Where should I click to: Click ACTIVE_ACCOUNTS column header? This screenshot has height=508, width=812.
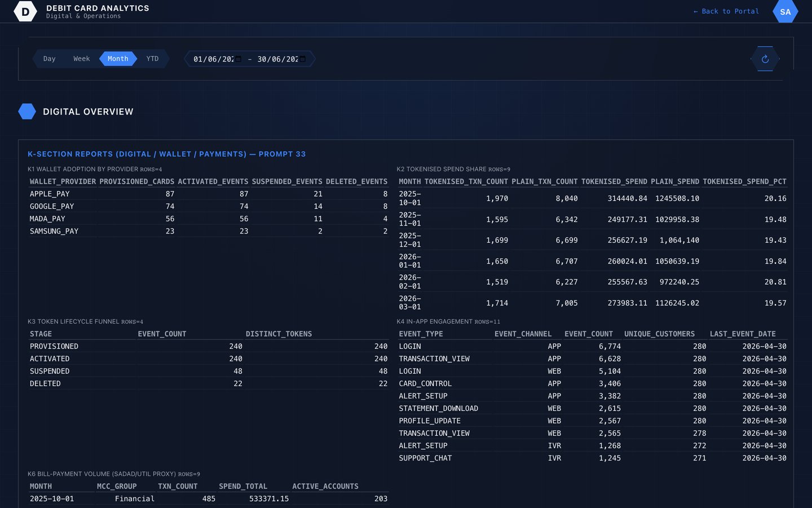coord(325,487)
